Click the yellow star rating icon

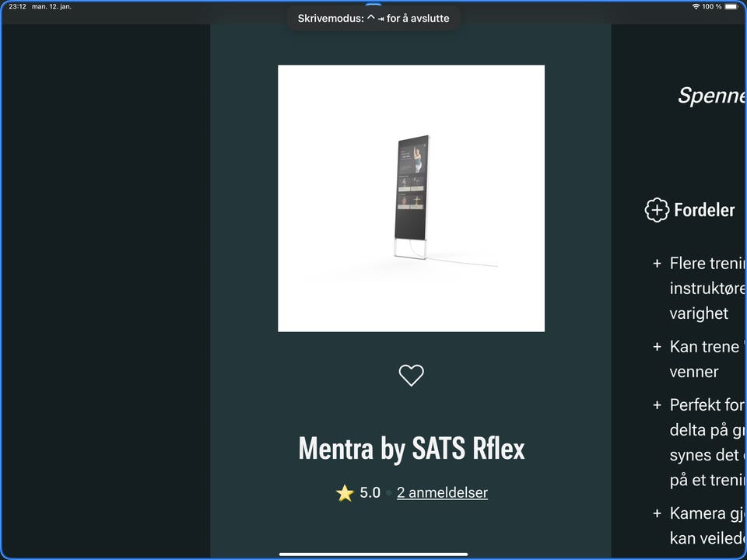(345, 493)
